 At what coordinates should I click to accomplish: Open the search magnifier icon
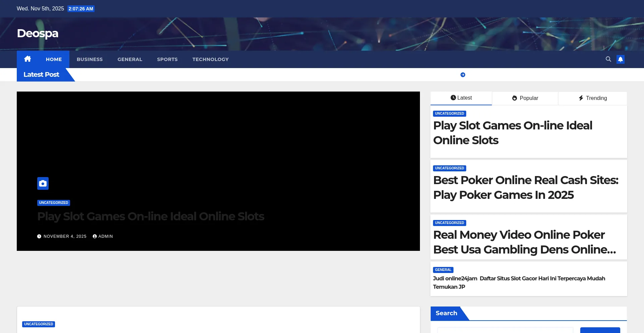point(608,59)
